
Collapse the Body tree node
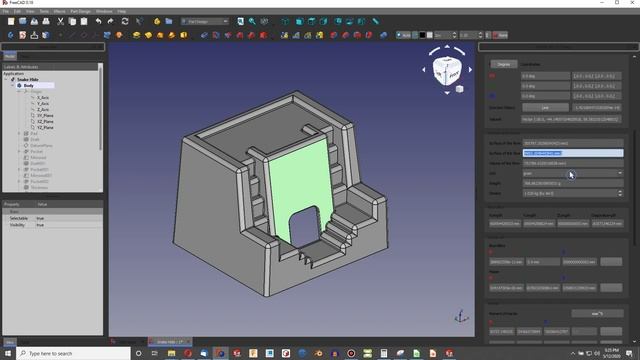click(13, 86)
